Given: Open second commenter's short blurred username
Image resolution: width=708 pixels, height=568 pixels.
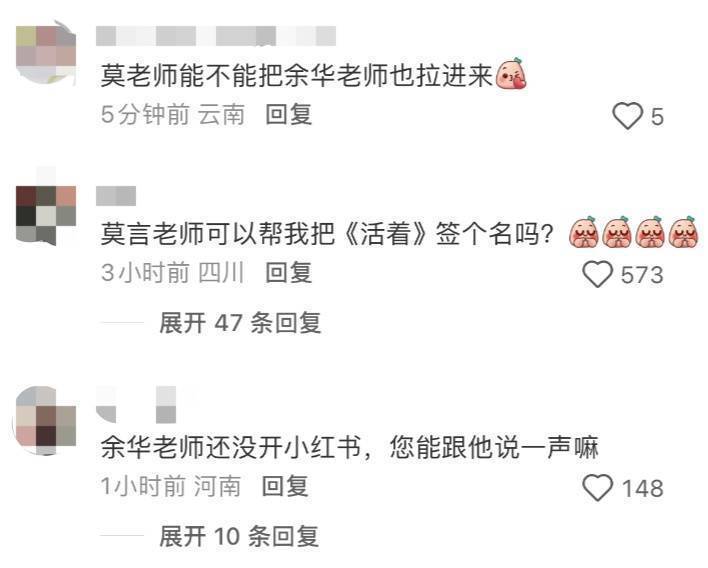Looking at the screenshot, I should coord(116,196).
